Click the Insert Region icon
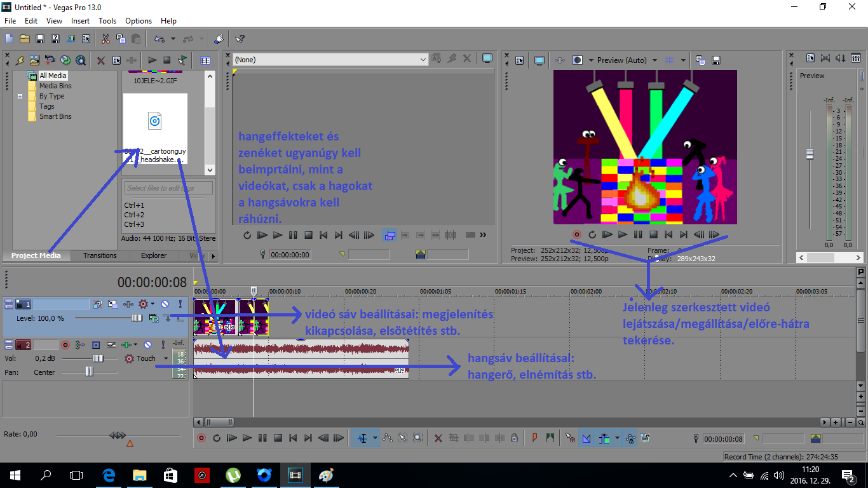 pyautogui.click(x=550, y=438)
